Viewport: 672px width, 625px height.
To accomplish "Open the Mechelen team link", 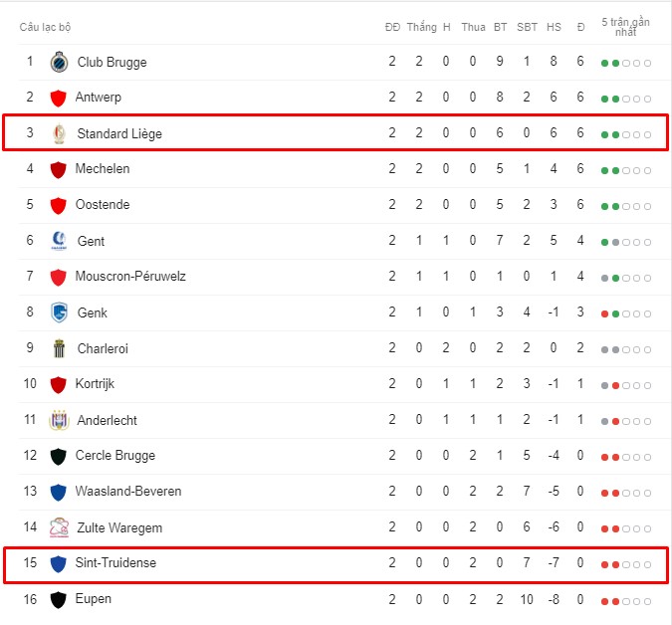I will pos(103,169).
